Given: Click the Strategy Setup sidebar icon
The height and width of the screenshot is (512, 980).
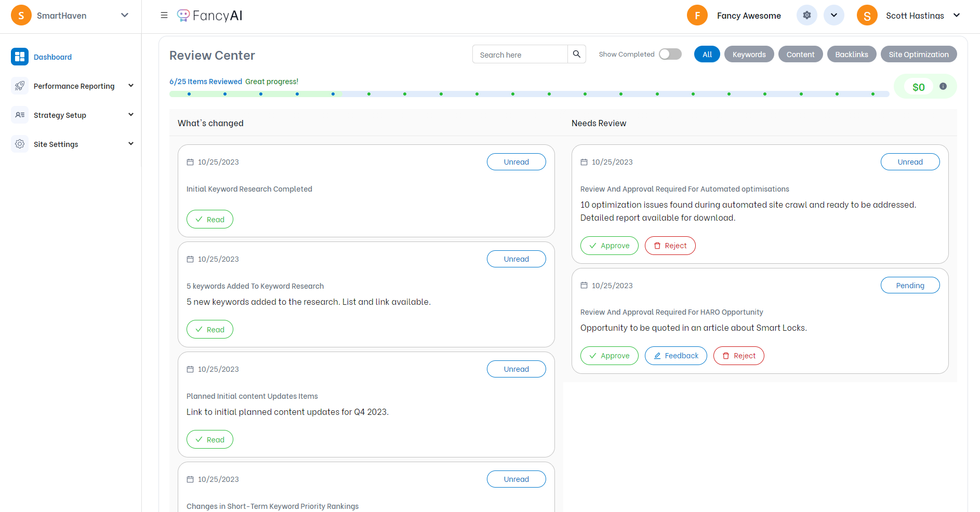Looking at the screenshot, I should click(20, 115).
